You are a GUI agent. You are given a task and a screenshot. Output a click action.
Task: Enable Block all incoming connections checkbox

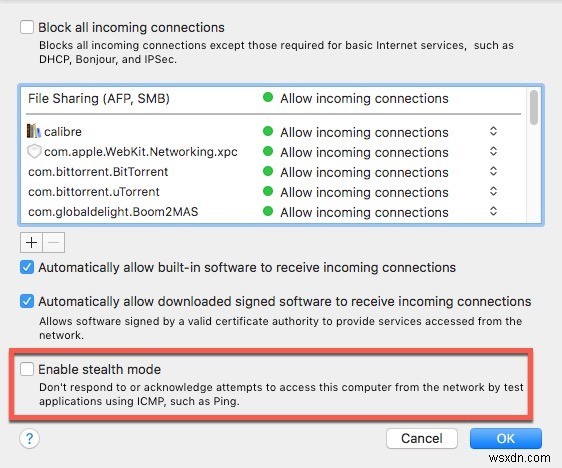pos(27,27)
